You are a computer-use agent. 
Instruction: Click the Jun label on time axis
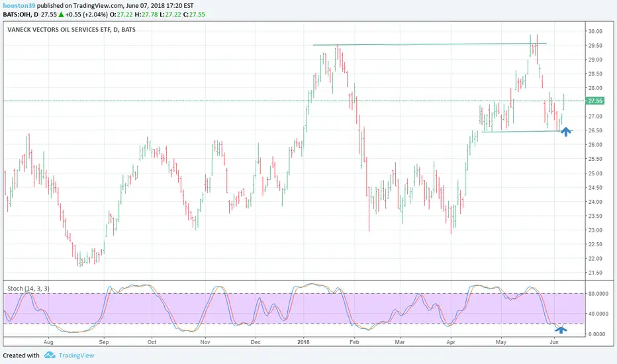pos(554,342)
